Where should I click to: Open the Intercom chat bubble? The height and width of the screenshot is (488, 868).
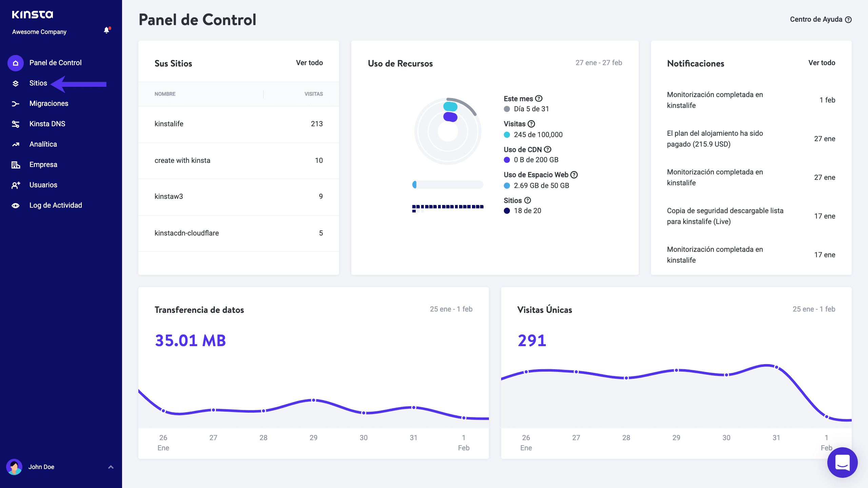coord(842,462)
